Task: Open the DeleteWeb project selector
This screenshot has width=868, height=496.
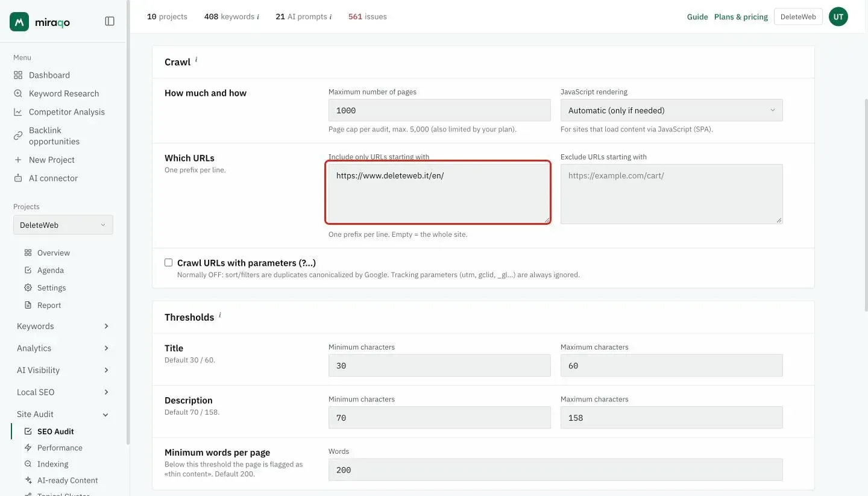Action: click(x=63, y=225)
